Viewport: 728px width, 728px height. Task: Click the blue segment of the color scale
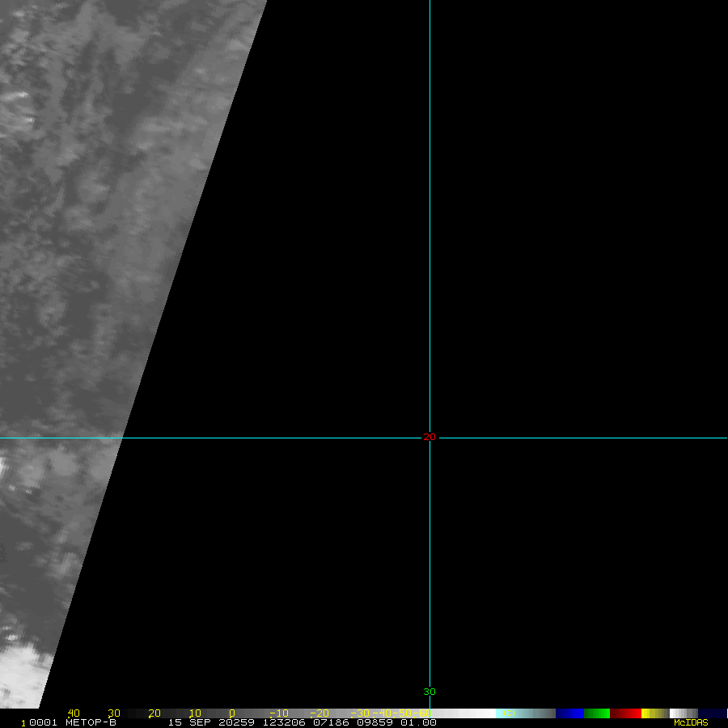569,713
